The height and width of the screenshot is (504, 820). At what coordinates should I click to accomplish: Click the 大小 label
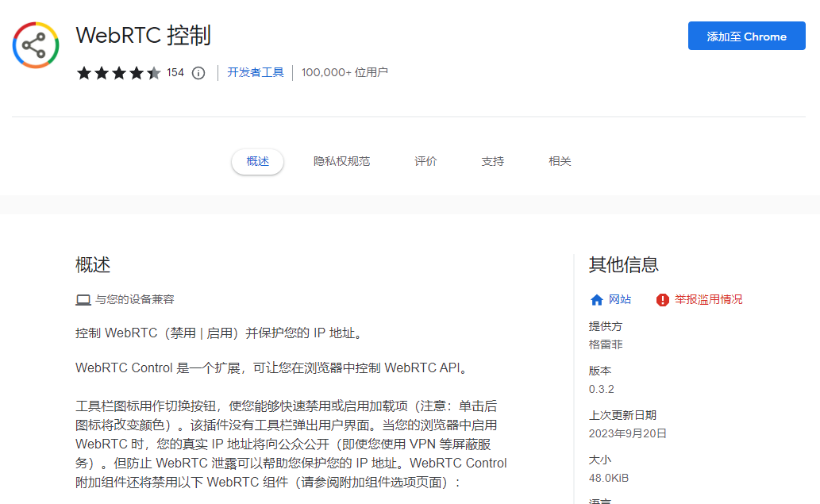click(x=600, y=460)
